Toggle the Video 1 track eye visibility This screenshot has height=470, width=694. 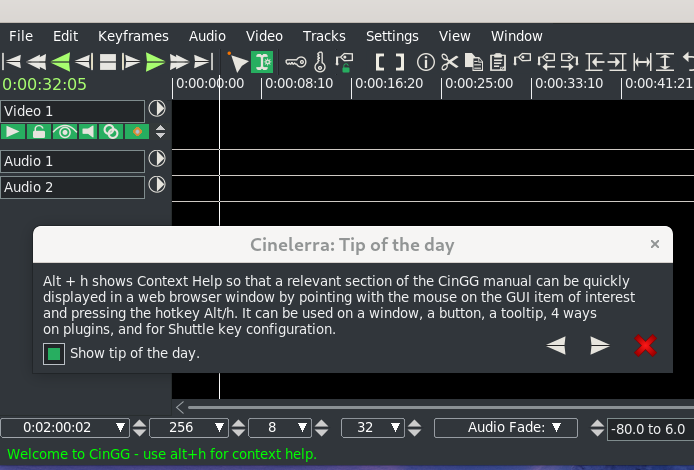[x=64, y=132]
